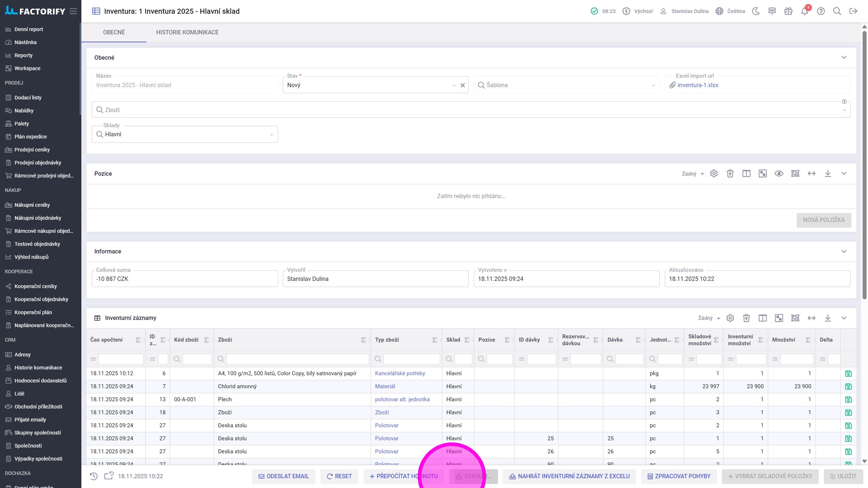
Task: Download Inventurní záznamy table export icon
Action: pyautogui.click(x=827, y=318)
